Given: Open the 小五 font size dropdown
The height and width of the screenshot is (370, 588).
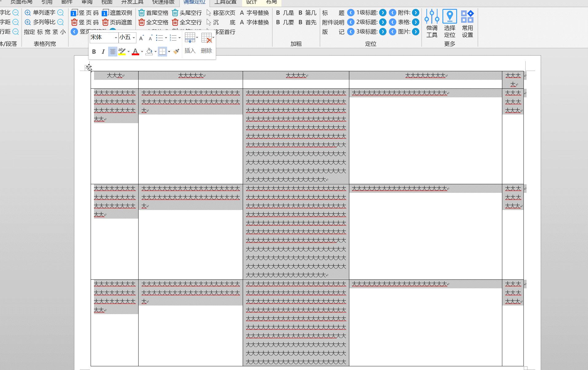Looking at the screenshot, I should [x=134, y=38].
